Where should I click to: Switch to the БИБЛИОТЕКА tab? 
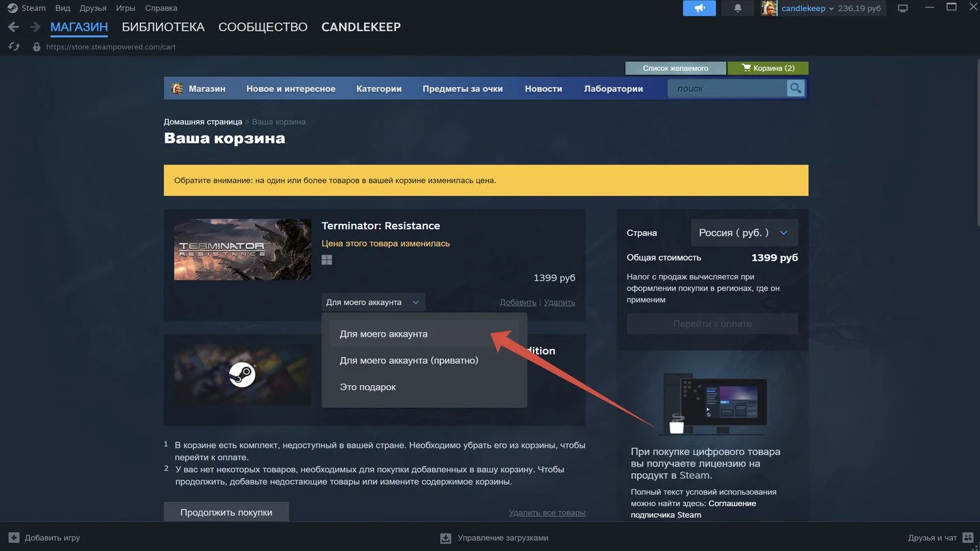tap(163, 27)
